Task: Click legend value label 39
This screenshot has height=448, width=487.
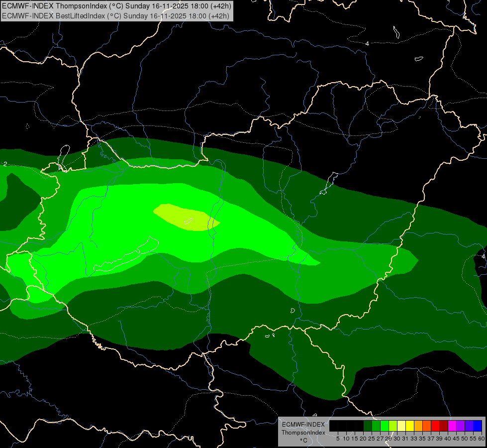Action: 439,439
